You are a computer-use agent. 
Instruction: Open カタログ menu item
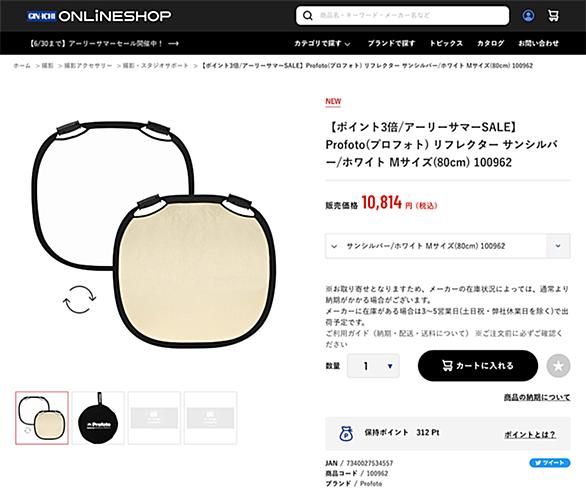[490, 43]
